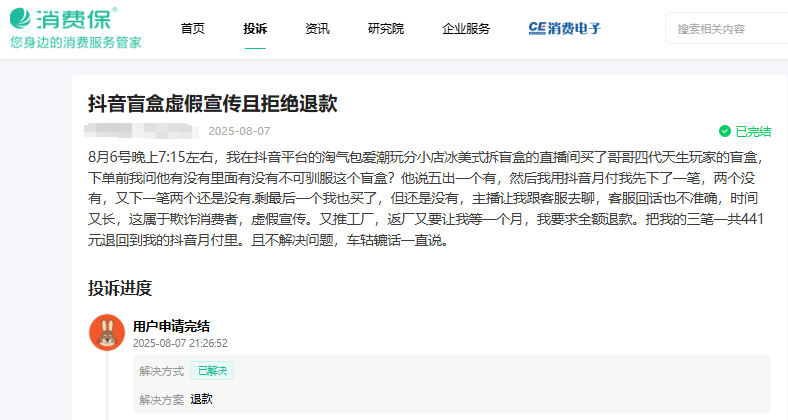Click the green 已完结 check icon

(725, 131)
